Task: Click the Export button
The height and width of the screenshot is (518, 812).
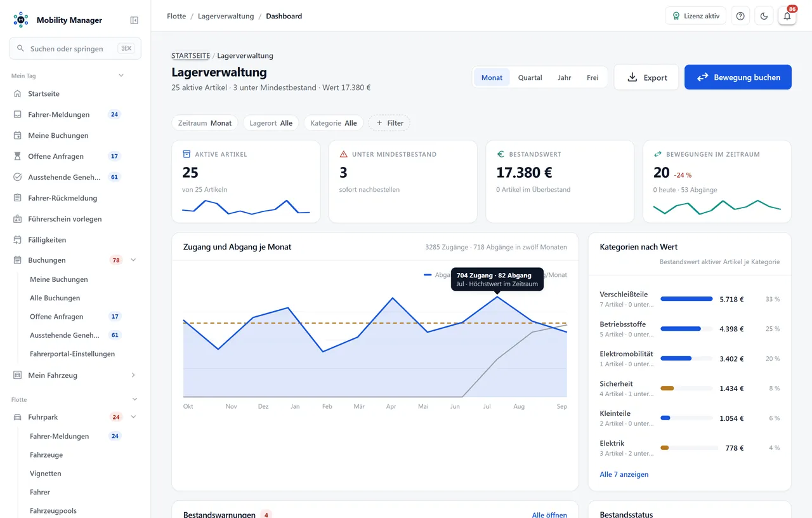Action: tap(646, 77)
